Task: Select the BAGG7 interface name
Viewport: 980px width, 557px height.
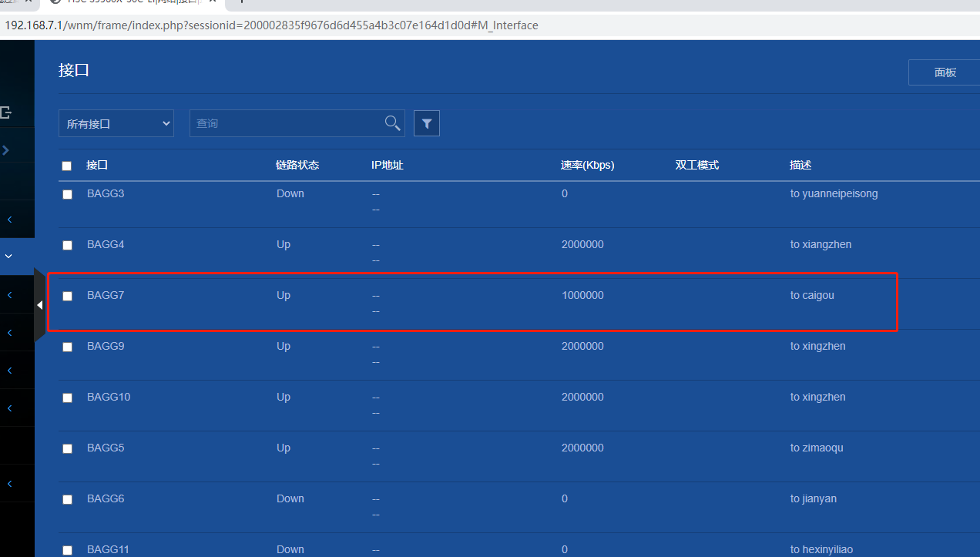Action: (x=106, y=295)
